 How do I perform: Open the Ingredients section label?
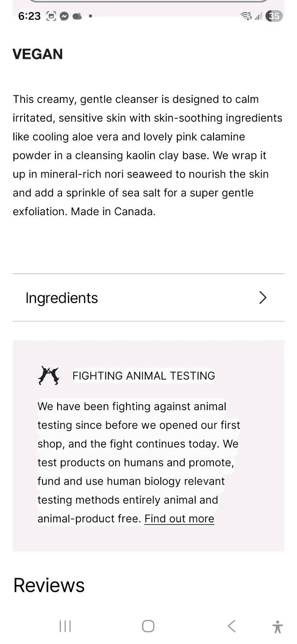(62, 298)
